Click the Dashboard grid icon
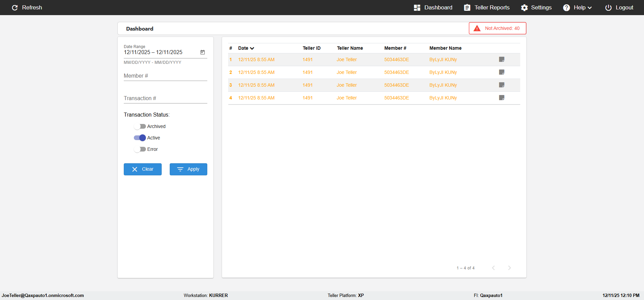Viewport: 644px width, 300px height. [417, 8]
